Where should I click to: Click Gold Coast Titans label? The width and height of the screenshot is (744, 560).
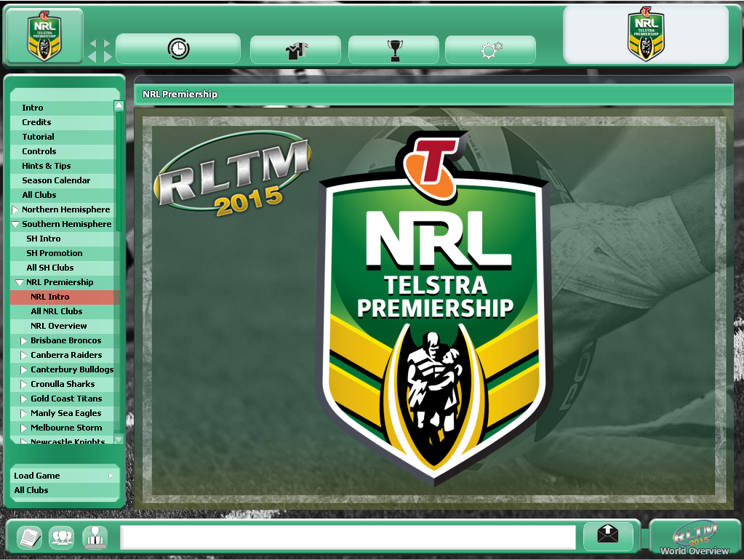[66, 399]
